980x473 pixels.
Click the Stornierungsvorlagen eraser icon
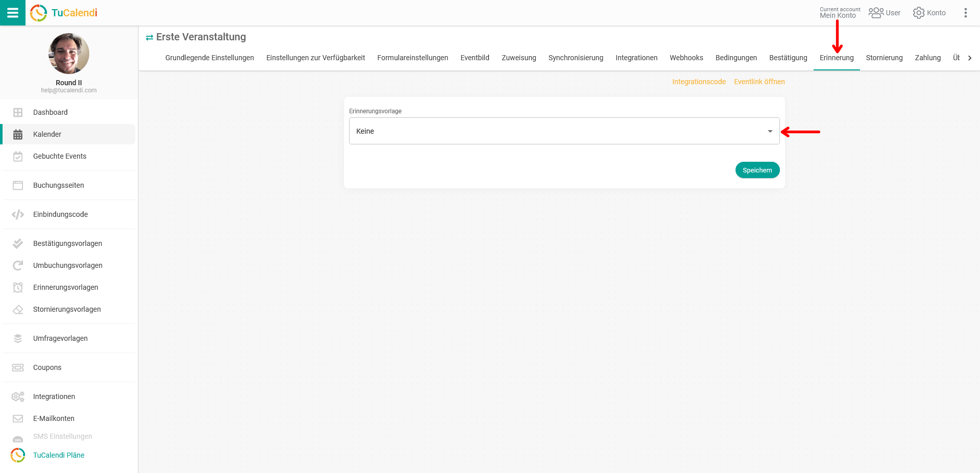(x=18, y=309)
